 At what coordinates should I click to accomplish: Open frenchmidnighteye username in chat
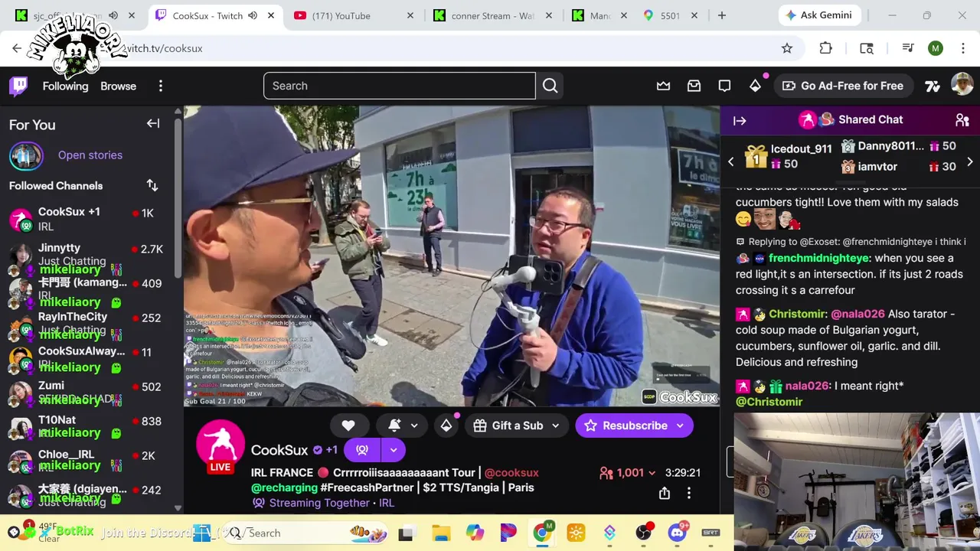(818, 258)
